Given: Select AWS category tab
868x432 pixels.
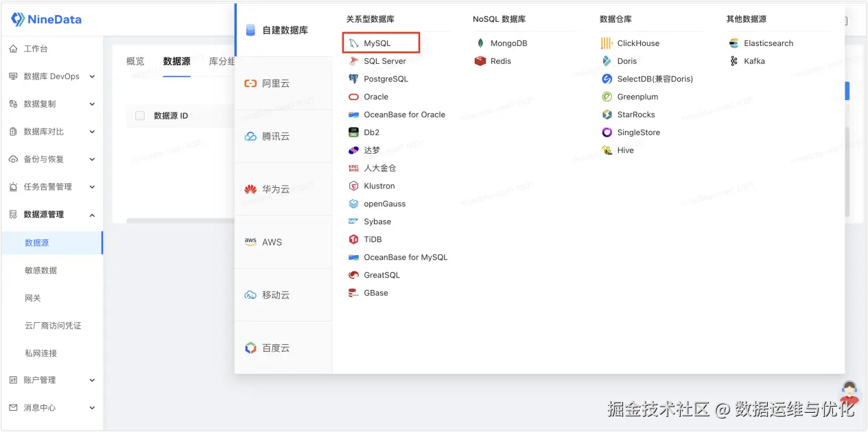Looking at the screenshot, I should [x=284, y=242].
